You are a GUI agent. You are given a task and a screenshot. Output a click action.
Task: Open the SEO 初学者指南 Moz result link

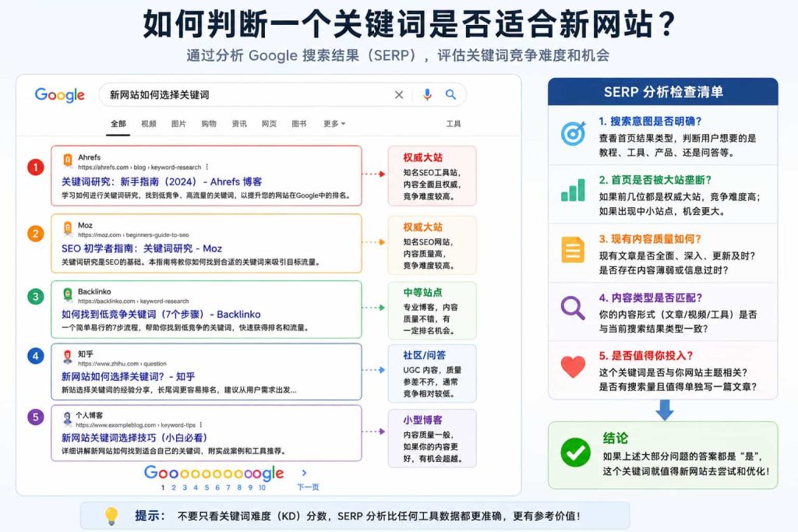tap(142, 248)
